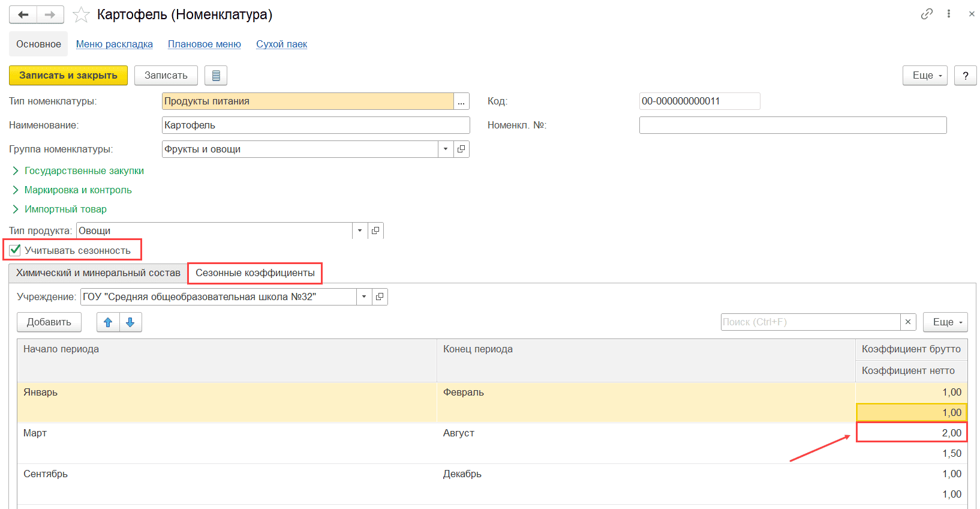
Task: Add Картофель to favorites with star
Action: [81, 15]
